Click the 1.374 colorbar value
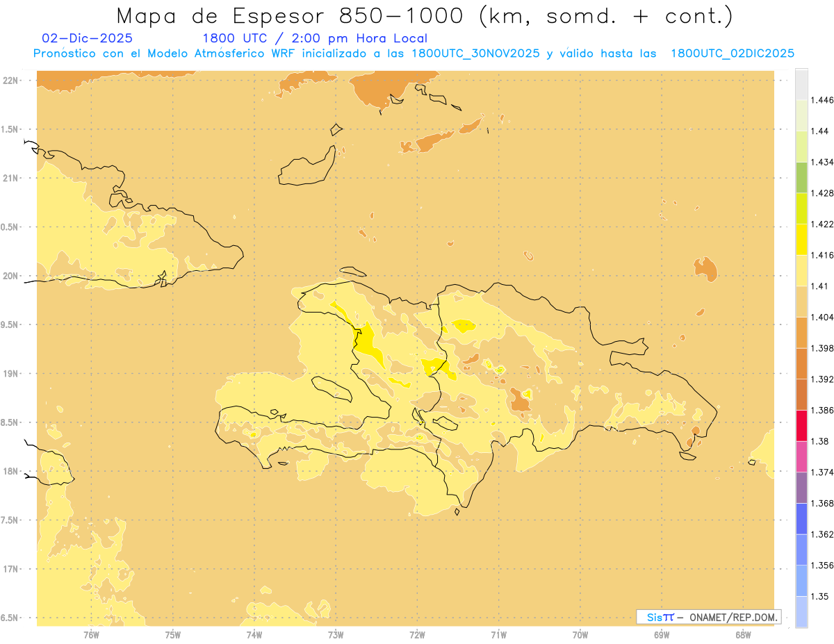Image resolution: width=834 pixels, height=644 pixels. pyautogui.click(x=822, y=472)
